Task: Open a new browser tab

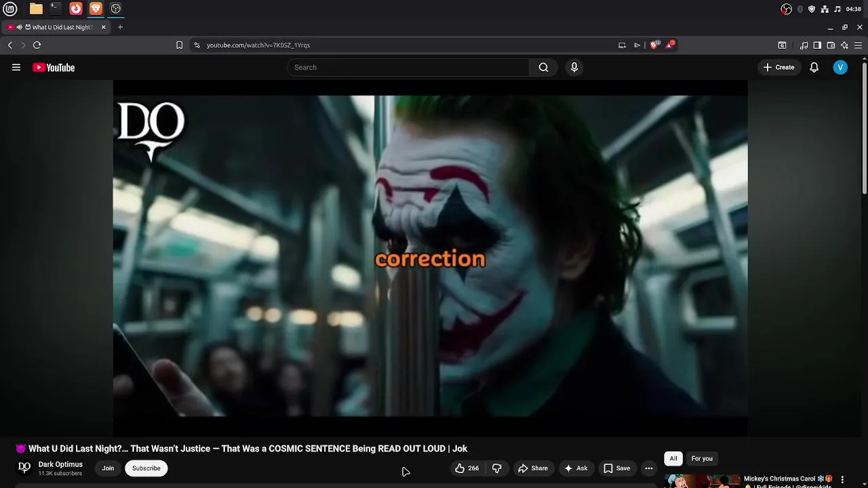Action: pyautogui.click(x=120, y=27)
